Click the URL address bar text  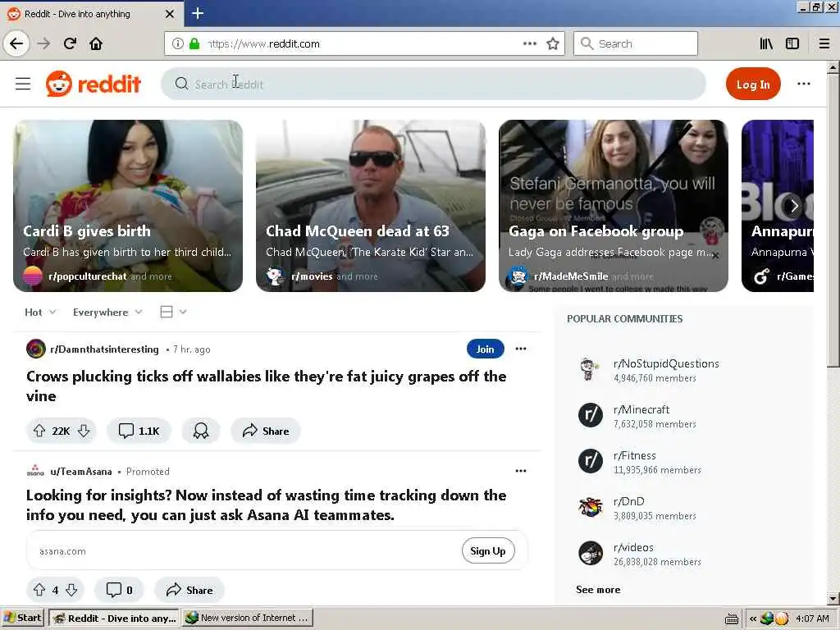tap(263, 44)
